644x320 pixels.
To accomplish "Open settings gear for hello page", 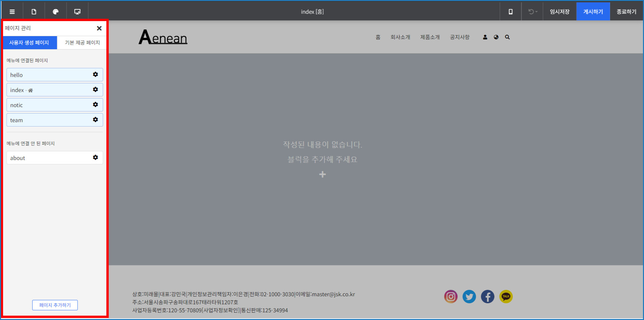I will 95,75.
